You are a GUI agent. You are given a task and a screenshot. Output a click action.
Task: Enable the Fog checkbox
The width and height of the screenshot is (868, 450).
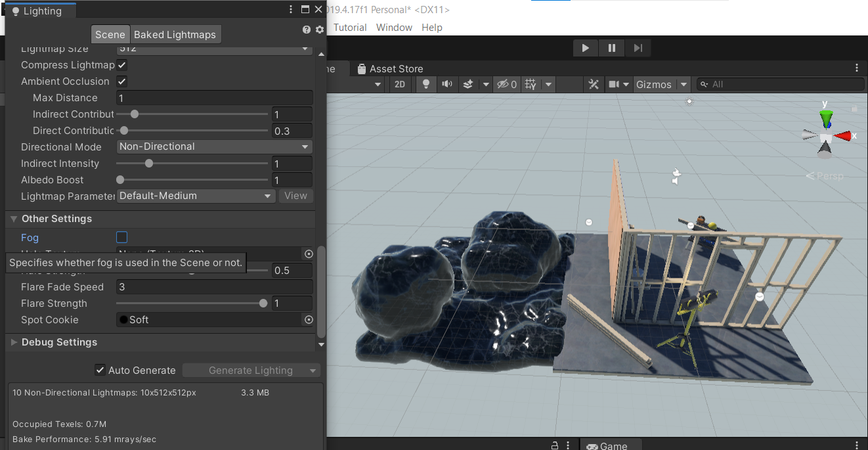[x=121, y=237]
